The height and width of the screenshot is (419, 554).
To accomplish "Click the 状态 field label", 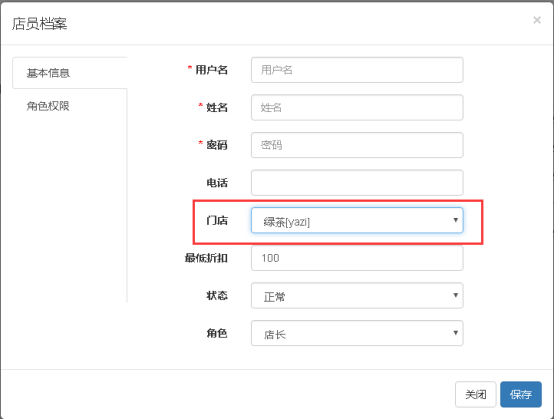I will click(x=217, y=295).
